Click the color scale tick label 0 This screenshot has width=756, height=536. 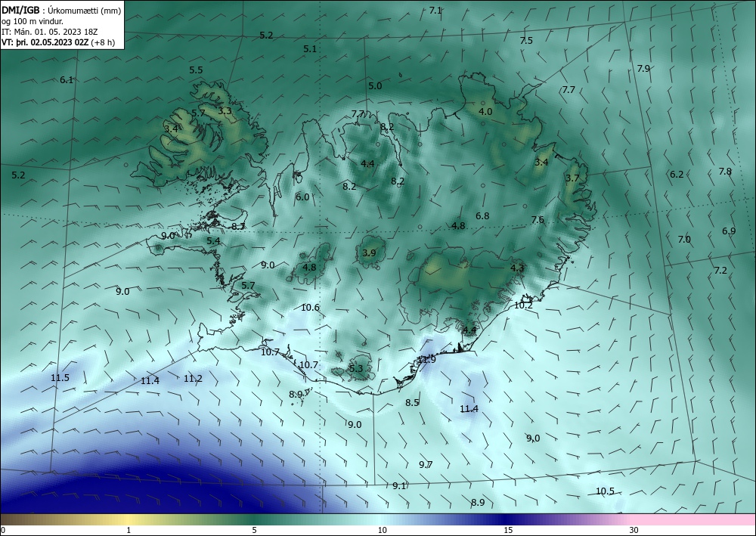(3, 530)
